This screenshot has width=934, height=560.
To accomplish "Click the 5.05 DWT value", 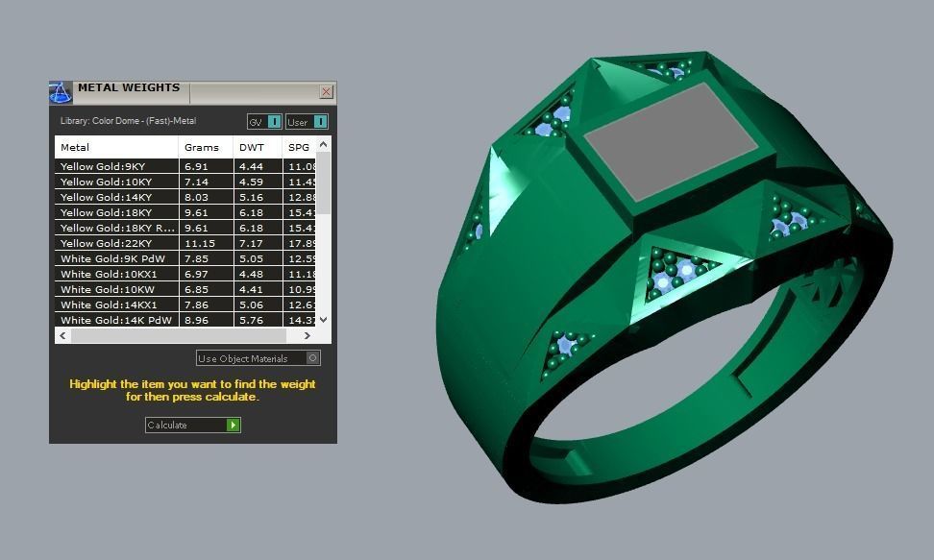I will pos(251,259).
